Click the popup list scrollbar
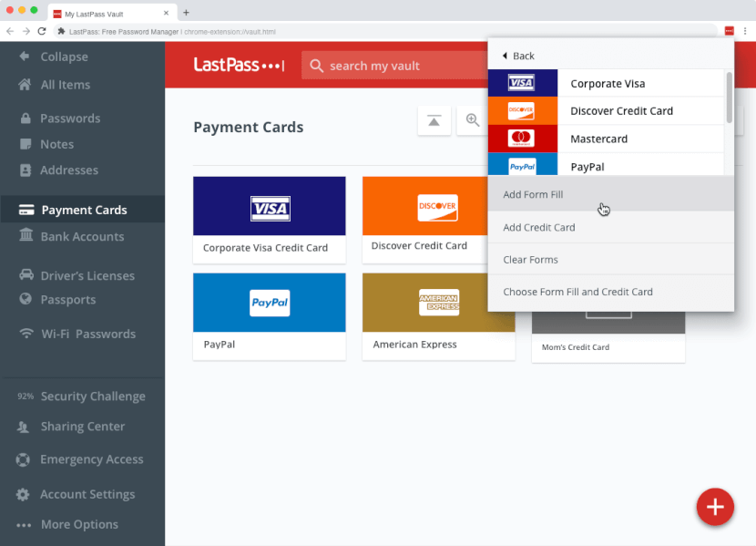 pyautogui.click(x=729, y=98)
